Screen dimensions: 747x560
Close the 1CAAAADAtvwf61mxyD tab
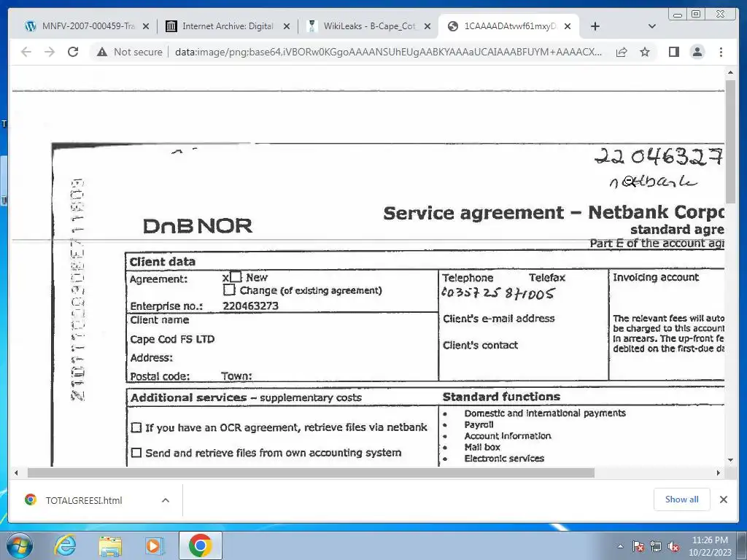point(568,27)
